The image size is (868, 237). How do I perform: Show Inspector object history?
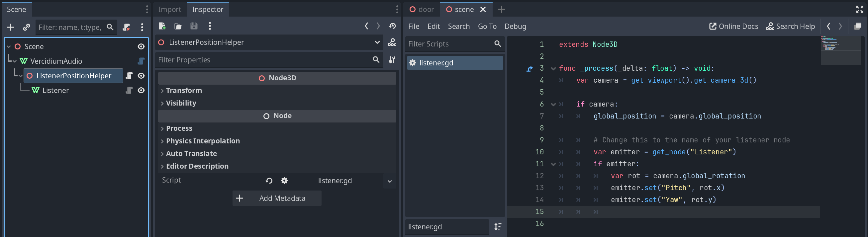click(393, 26)
